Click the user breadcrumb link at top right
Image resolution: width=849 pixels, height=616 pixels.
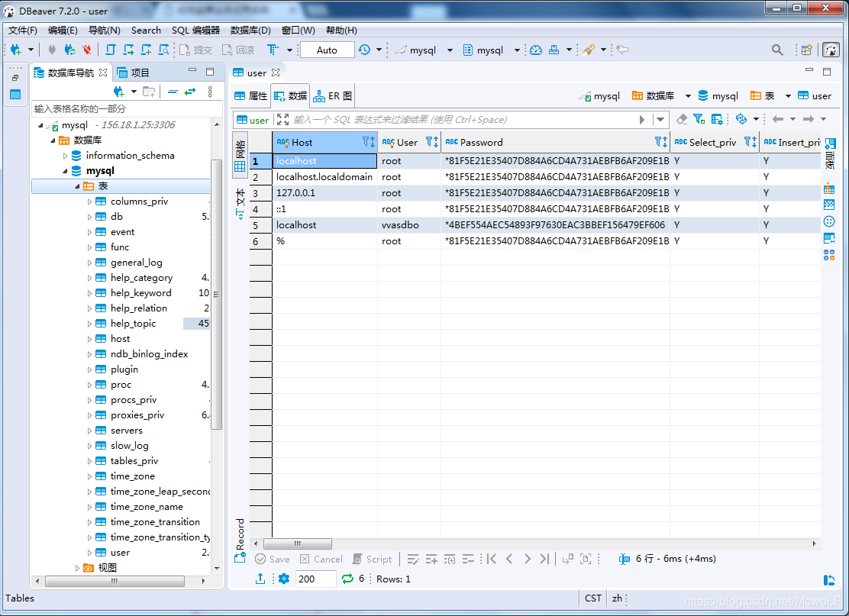(x=815, y=96)
